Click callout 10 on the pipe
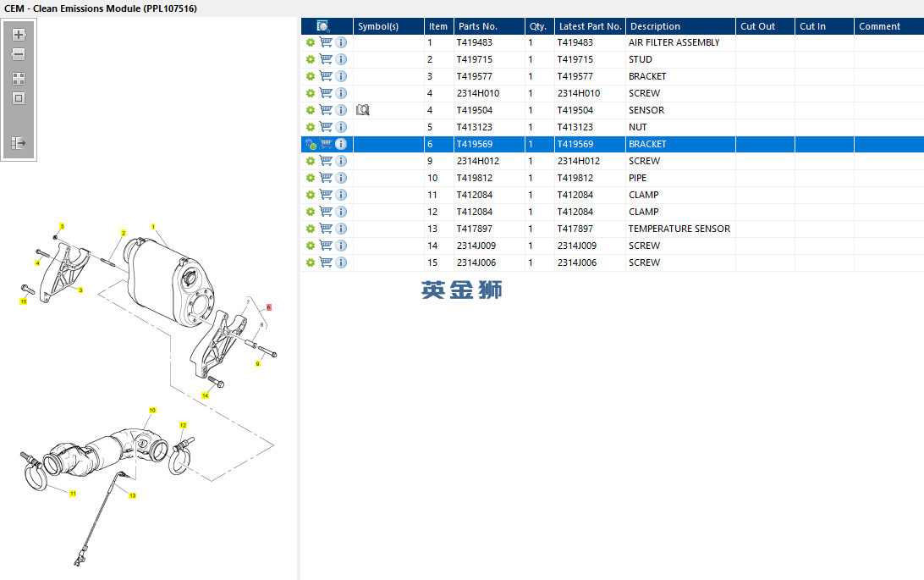The image size is (924, 580). (x=152, y=411)
